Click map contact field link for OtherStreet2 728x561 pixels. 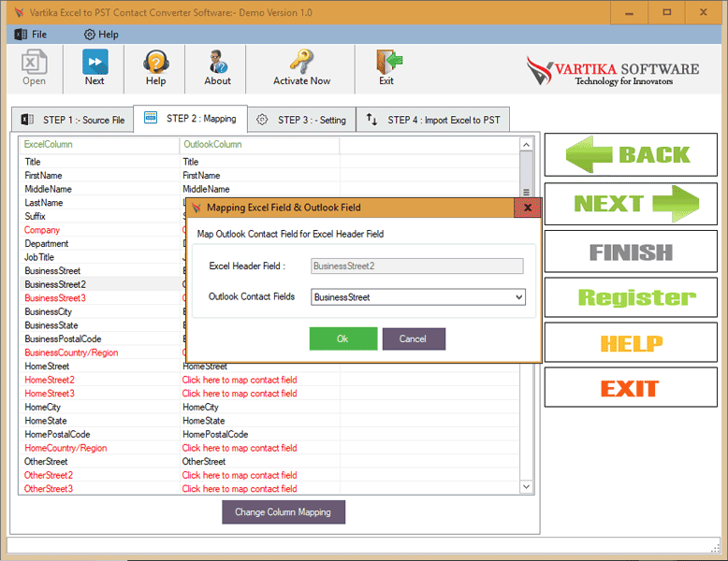coord(240,475)
